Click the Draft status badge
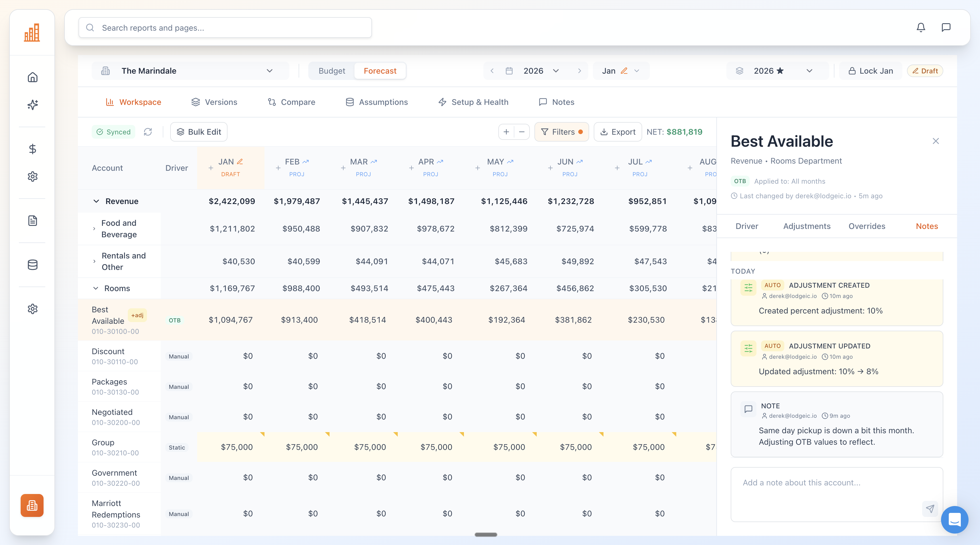 click(x=925, y=71)
